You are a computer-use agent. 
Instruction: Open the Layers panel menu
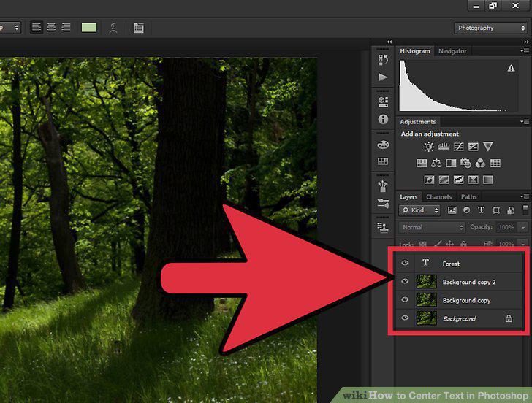pyautogui.click(x=525, y=196)
